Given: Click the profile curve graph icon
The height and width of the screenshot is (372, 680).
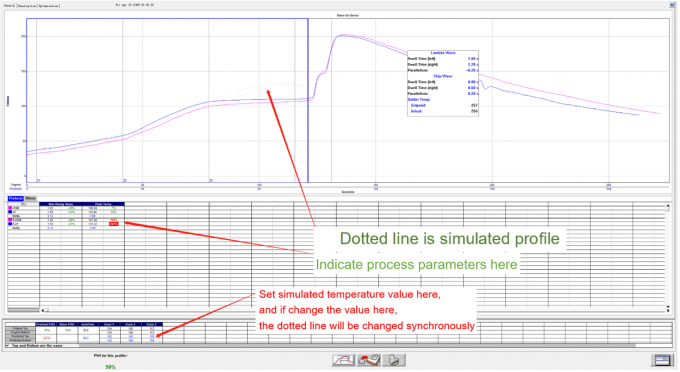Looking at the screenshot, I should (343, 360).
